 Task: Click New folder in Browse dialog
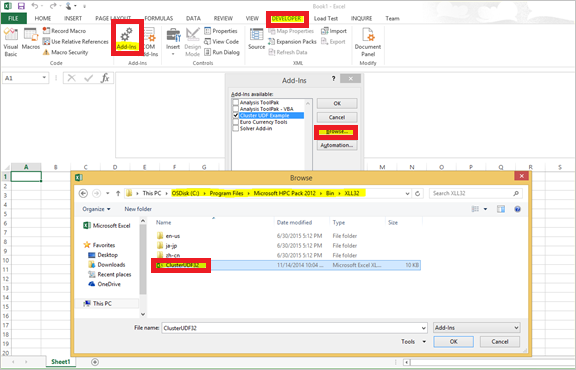point(138,209)
